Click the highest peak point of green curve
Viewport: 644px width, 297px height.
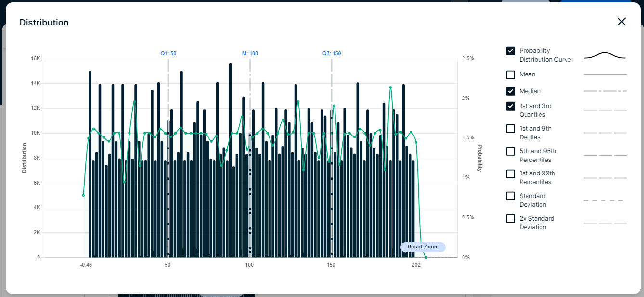point(390,87)
